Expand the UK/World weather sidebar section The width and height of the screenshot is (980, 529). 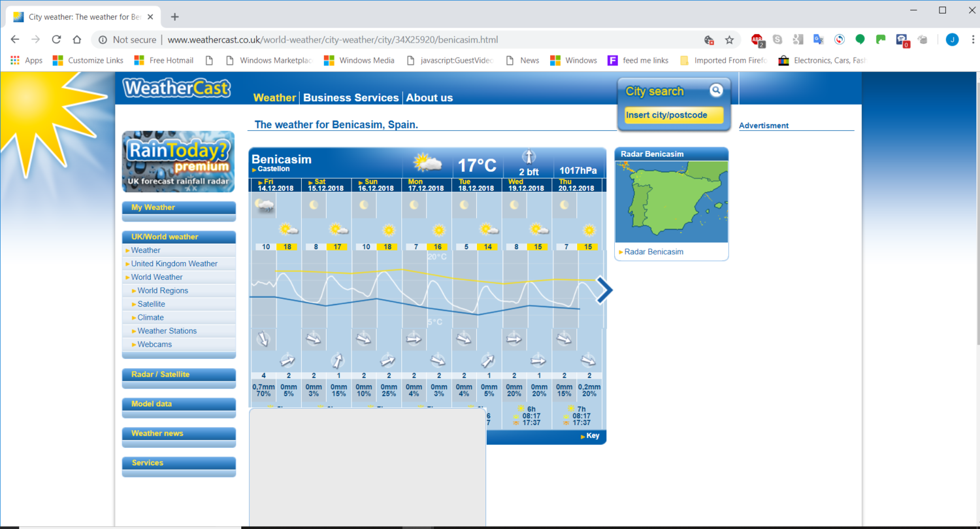point(179,237)
